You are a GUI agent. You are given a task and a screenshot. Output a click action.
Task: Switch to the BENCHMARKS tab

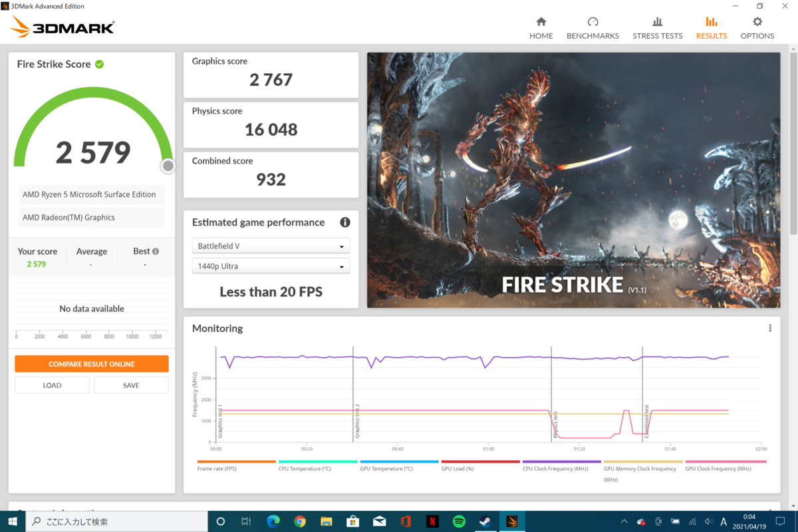click(593, 28)
